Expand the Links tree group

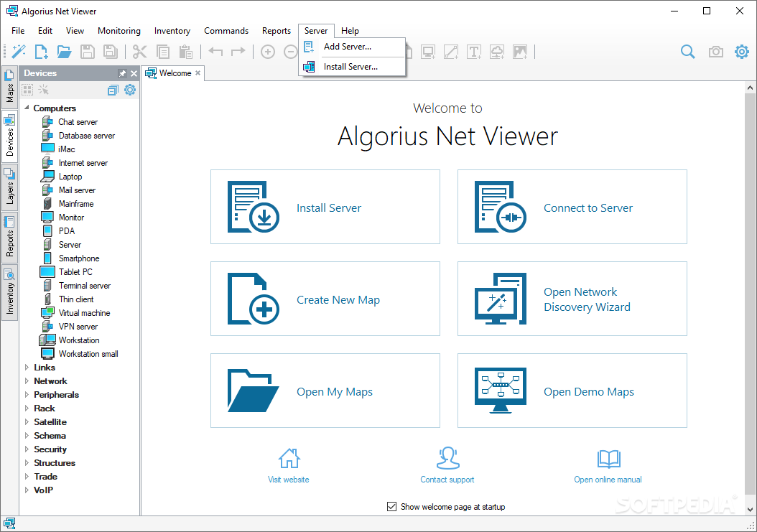point(27,368)
